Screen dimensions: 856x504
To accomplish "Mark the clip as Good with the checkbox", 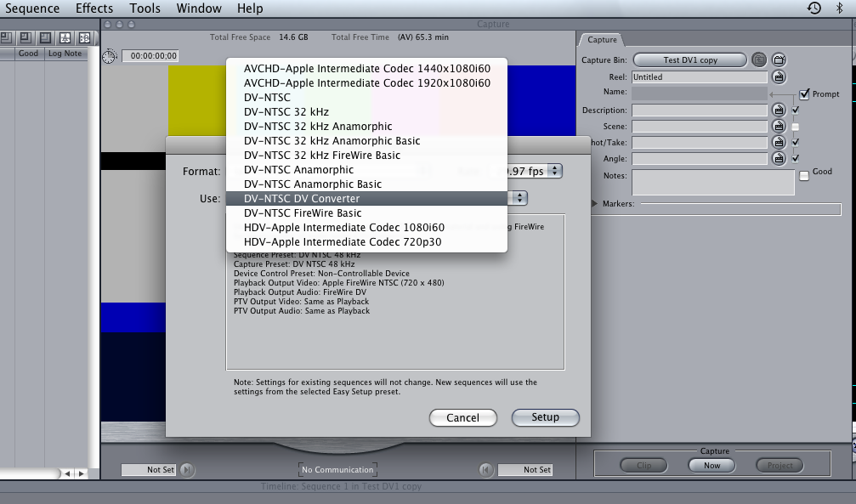I will click(804, 176).
